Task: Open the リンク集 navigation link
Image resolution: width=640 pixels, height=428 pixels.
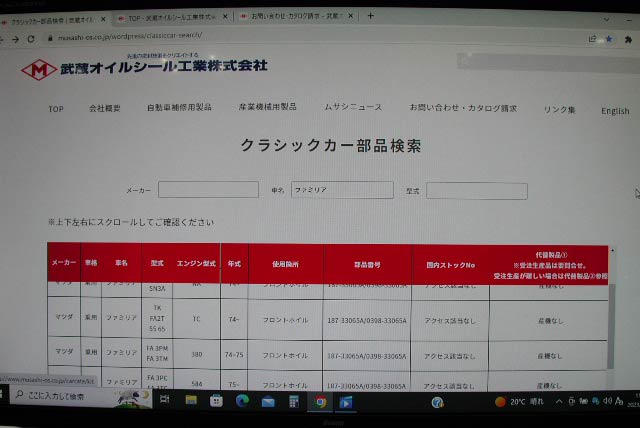Action: click(559, 109)
